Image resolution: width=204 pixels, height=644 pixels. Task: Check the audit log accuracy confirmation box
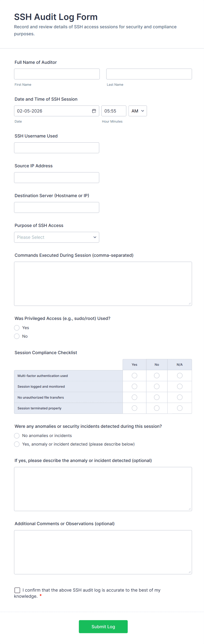click(x=17, y=590)
